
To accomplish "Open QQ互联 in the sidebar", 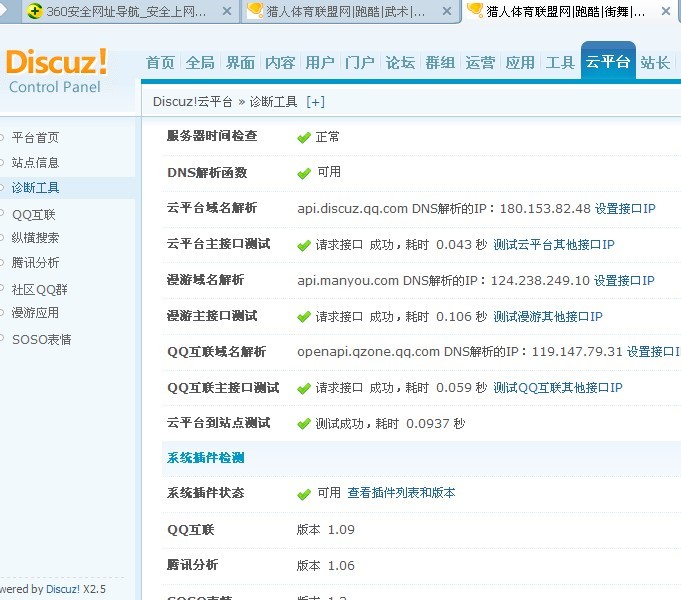I will point(34,215).
